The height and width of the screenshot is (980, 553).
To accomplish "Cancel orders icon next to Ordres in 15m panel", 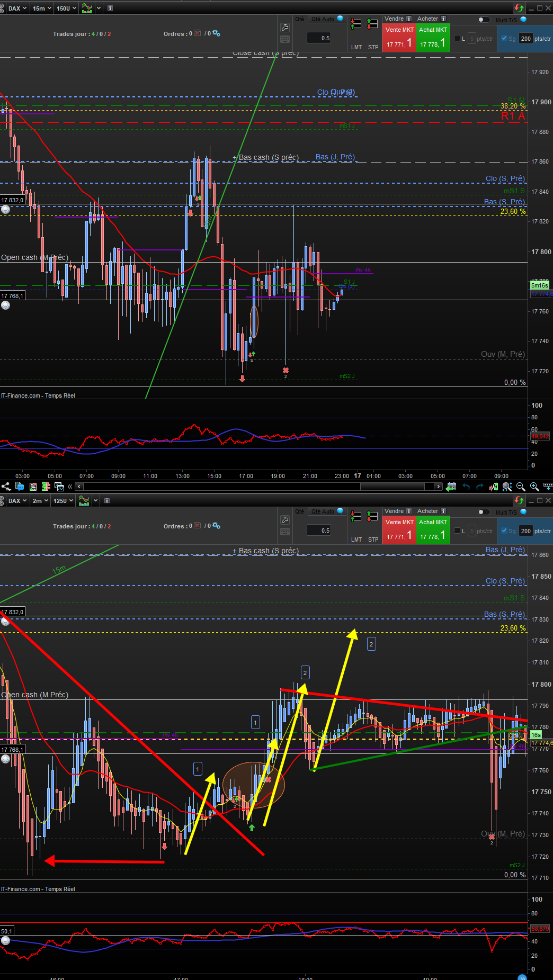I will click(198, 33).
